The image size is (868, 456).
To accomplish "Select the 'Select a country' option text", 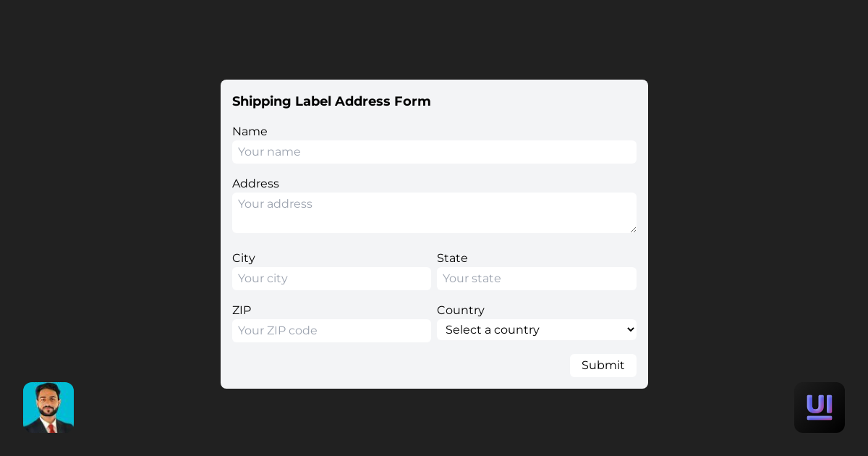I will coord(493,330).
